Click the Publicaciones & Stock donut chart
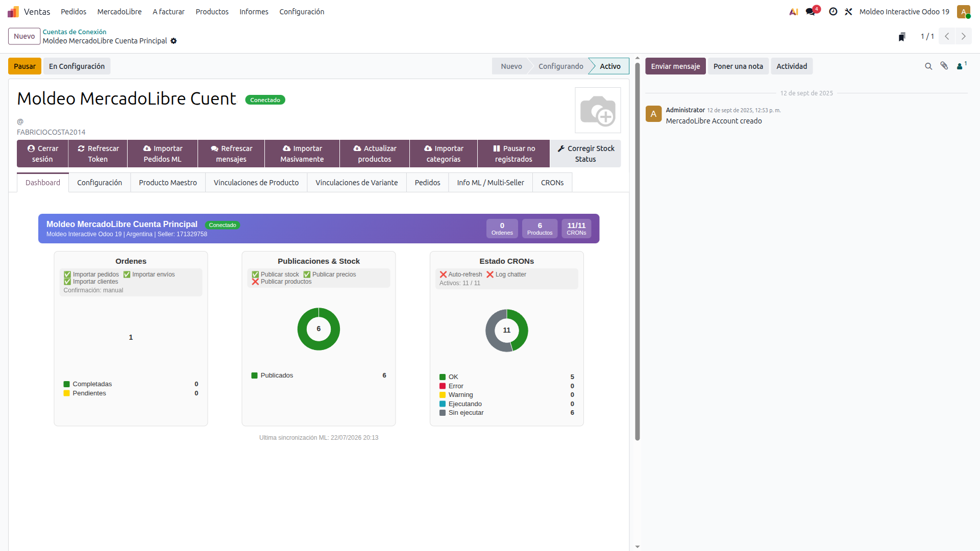 (318, 329)
